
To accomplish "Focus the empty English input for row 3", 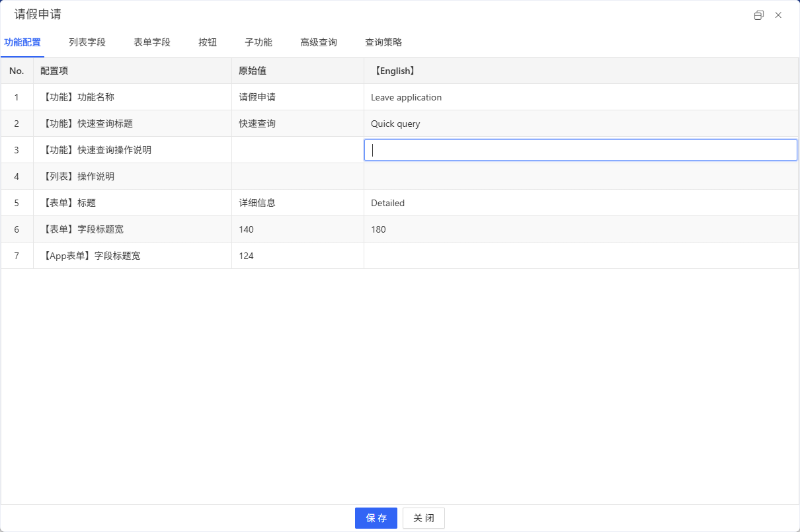I will pyautogui.click(x=580, y=150).
